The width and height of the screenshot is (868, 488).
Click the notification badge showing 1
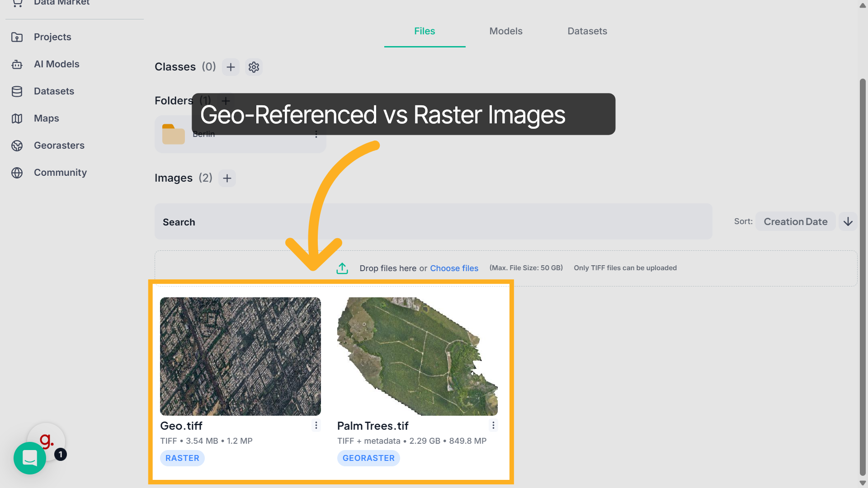tap(61, 455)
